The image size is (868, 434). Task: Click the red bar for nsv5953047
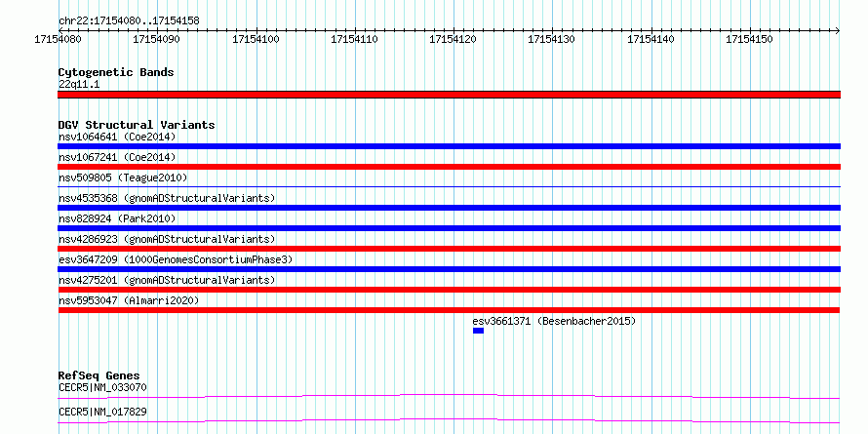coord(449,310)
